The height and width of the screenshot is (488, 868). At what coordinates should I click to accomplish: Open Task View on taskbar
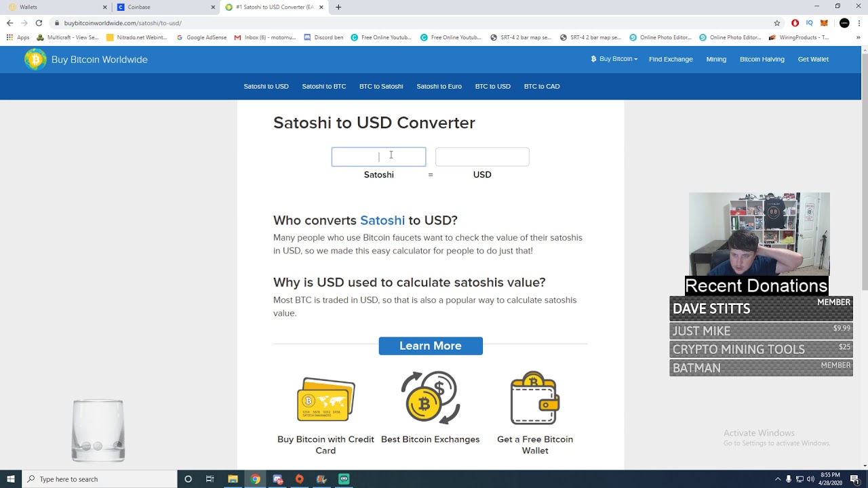click(x=210, y=479)
